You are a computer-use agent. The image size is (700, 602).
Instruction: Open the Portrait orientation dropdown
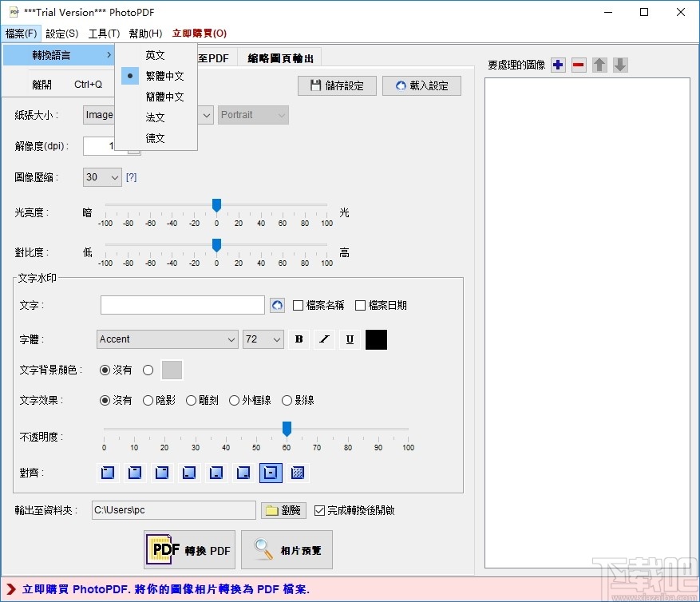(252, 115)
